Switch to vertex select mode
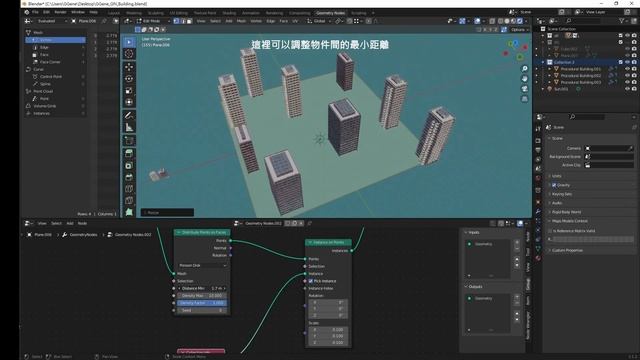Screen dimensions: 640x360 point(176,21)
